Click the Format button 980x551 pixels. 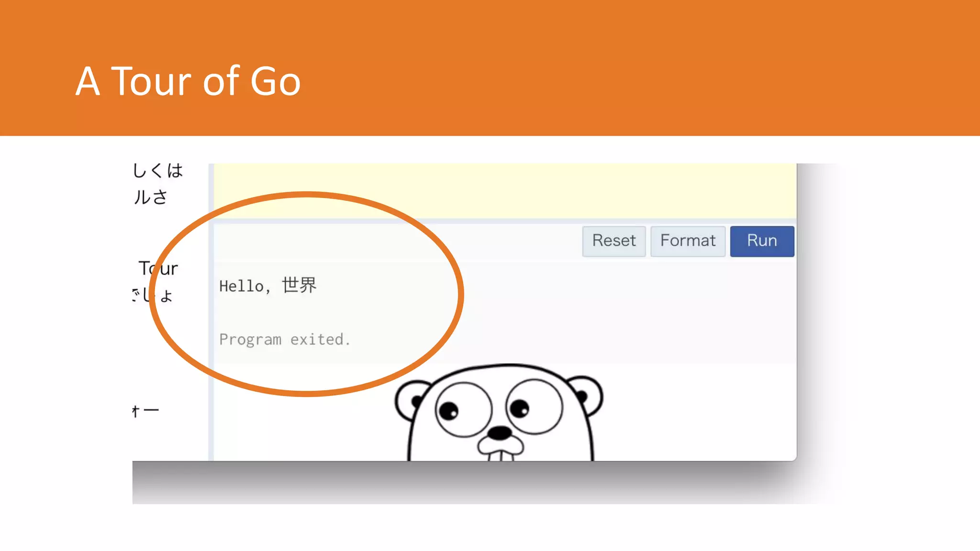(688, 241)
